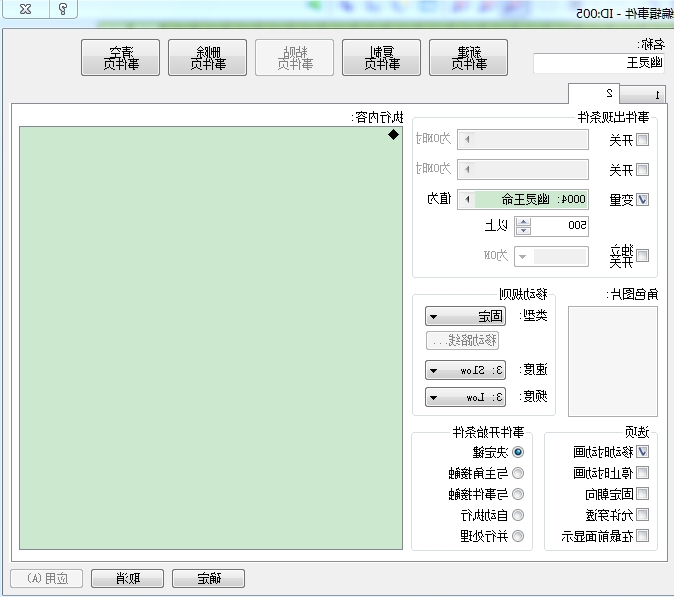The height and width of the screenshot is (597, 674).
Task: Click 粘贴事件页 button
Action: point(294,58)
